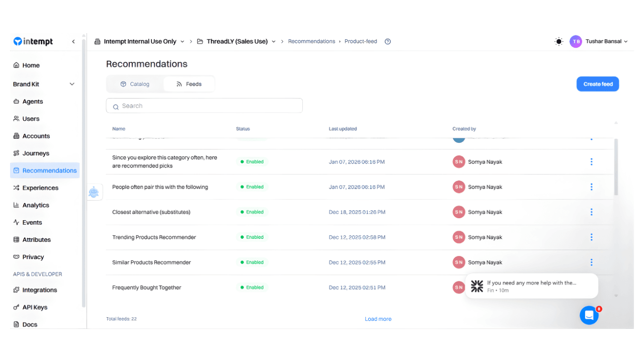This screenshot has width=644, height=362.
Task: Collapse the sidebar with the chevron arrow
Action: [x=73, y=42]
